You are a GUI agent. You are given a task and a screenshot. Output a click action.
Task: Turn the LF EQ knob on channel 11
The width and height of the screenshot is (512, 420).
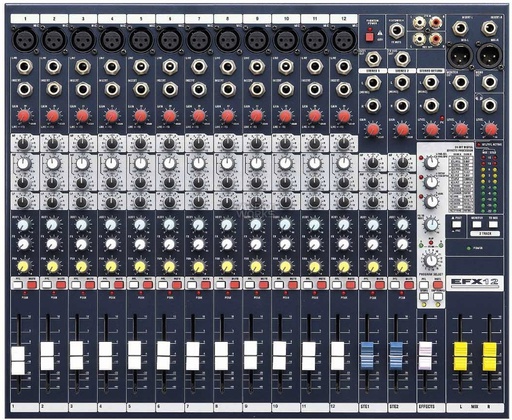(x=314, y=202)
